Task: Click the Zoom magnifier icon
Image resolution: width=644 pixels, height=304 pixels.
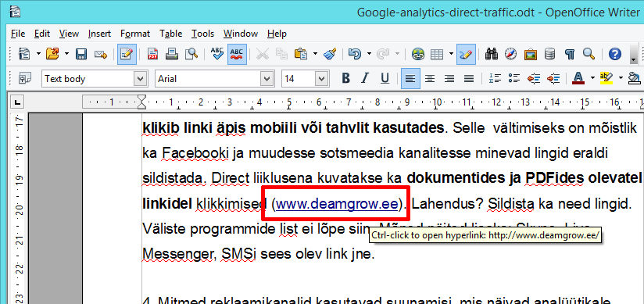Action: coord(589,54)
